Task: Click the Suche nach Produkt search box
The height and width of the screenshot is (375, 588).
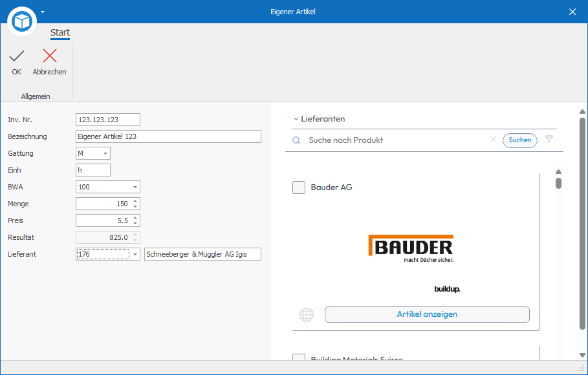Action: [396, 140]
